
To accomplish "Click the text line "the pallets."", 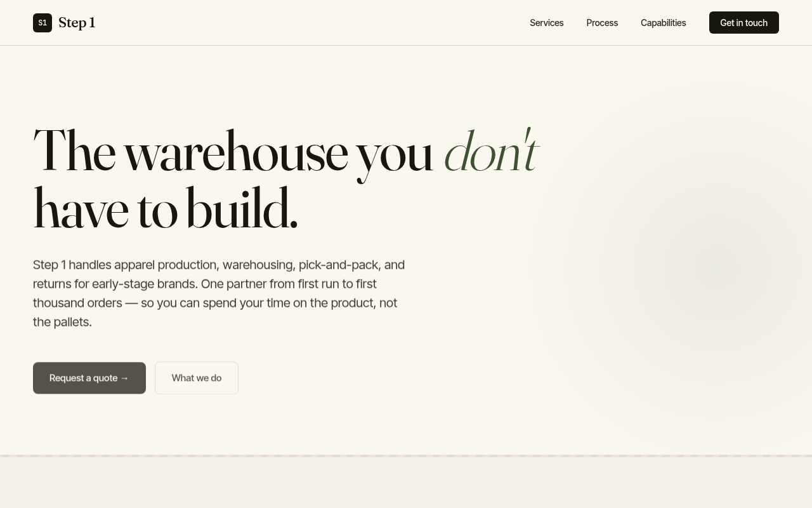I will pos(62,322).
